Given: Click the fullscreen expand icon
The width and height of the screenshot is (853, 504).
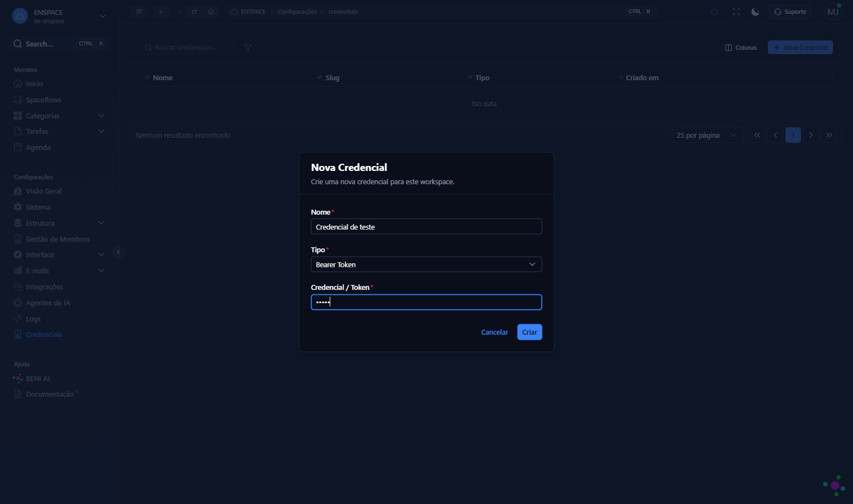Looking at the screenshot, I should tap(736, 12).
